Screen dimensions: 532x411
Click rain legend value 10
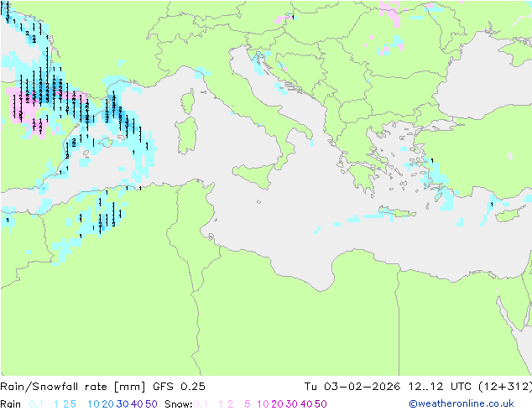[94, 404]
